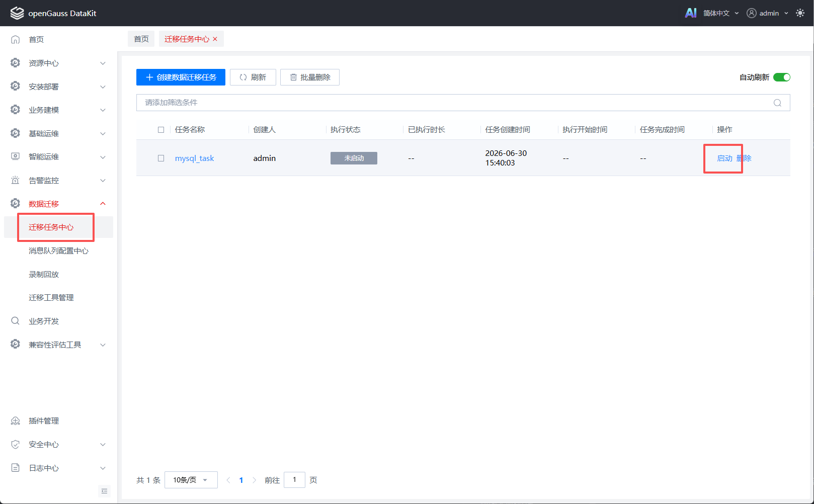Click the 告警监控 alarm icon
The height and width of the screenshot is (504, 814).
16,180
